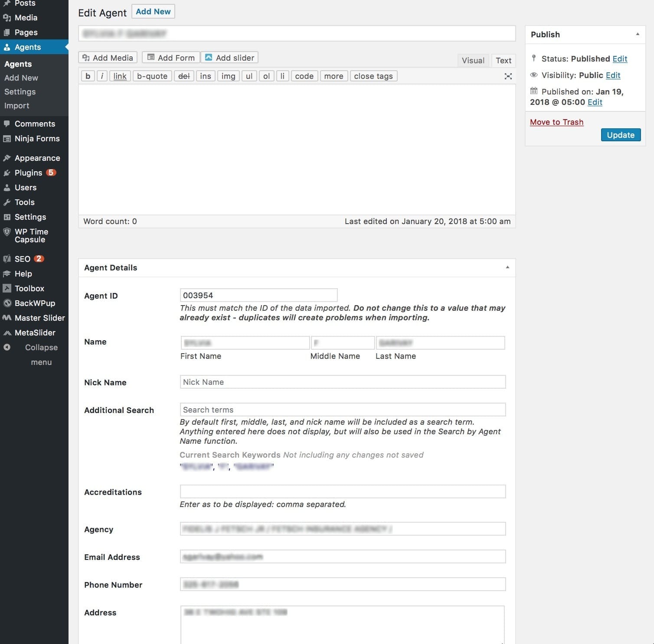Click the Ninja Forms sidebar icon
Screen dimensions: 654x644
pos(7,139)
